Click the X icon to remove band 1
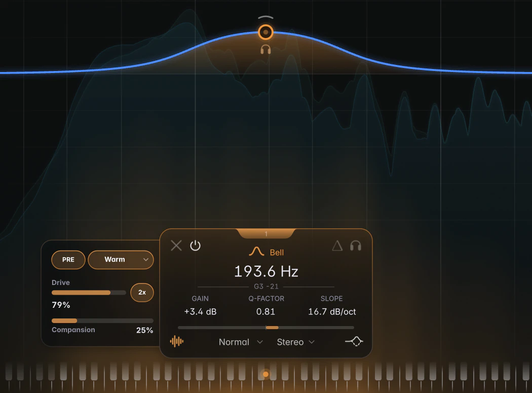The image size is (532, 393). (176, 245)
